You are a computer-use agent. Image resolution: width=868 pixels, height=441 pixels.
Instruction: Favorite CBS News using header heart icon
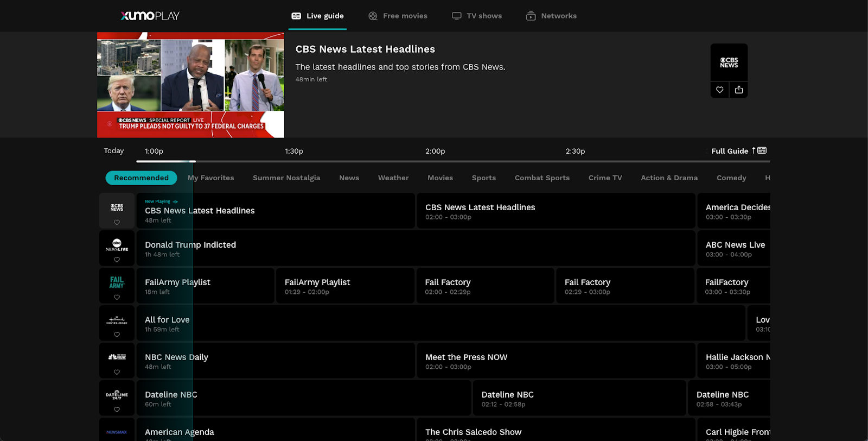[x=719, y=90]
